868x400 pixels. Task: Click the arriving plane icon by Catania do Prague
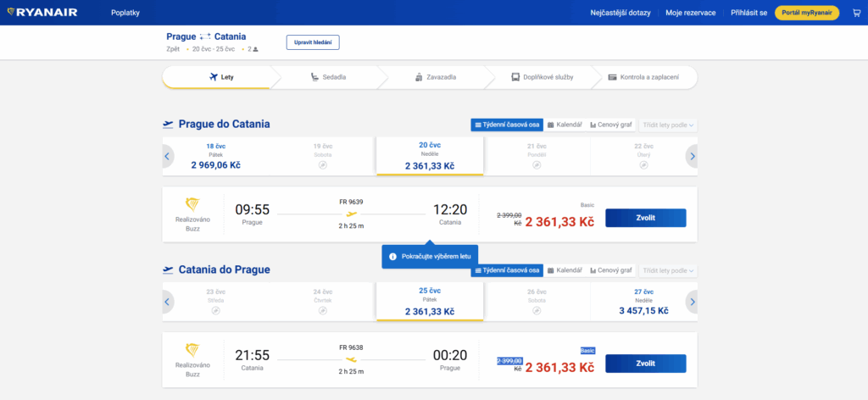[169, 270]
